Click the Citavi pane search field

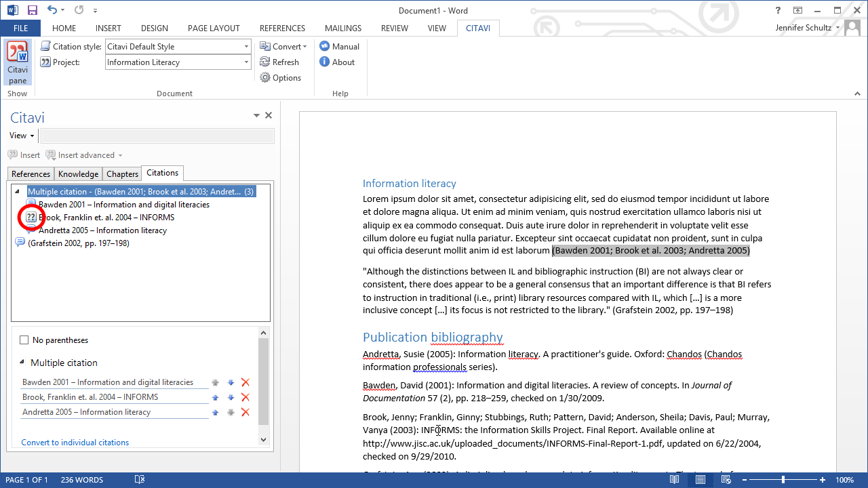(x=157, y=136)
